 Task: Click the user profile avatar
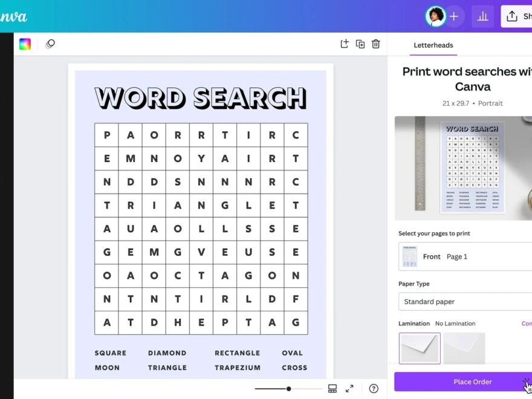[x=435, y=17]
